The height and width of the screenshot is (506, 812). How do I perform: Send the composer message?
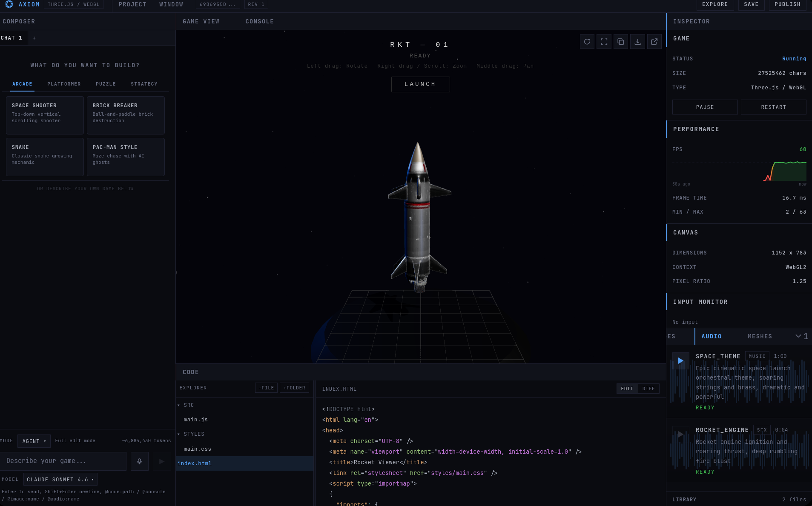pos(161,461)
